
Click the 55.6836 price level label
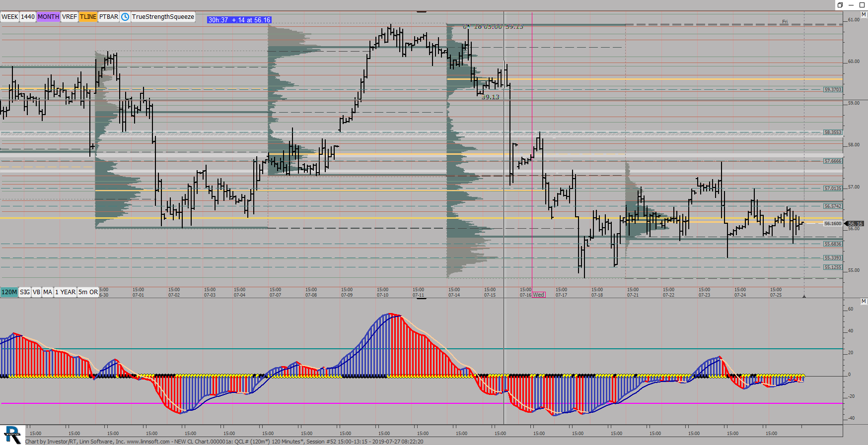(x=833, y=244)
